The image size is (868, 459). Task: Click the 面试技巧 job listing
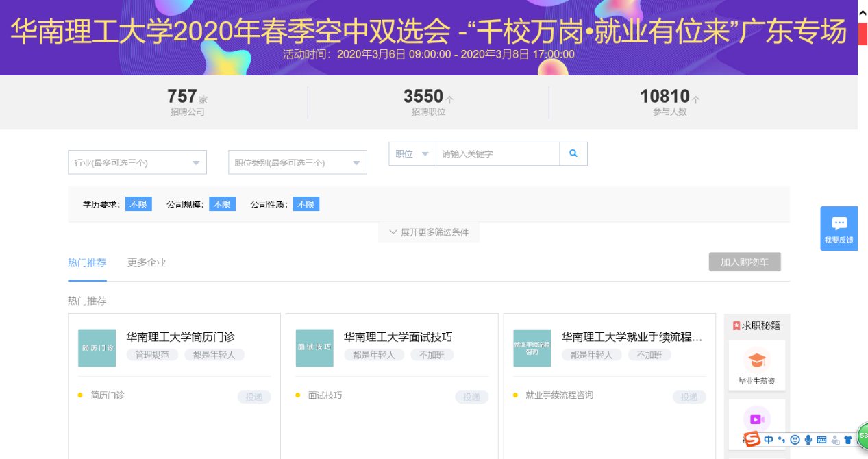(x=325, y=395)
